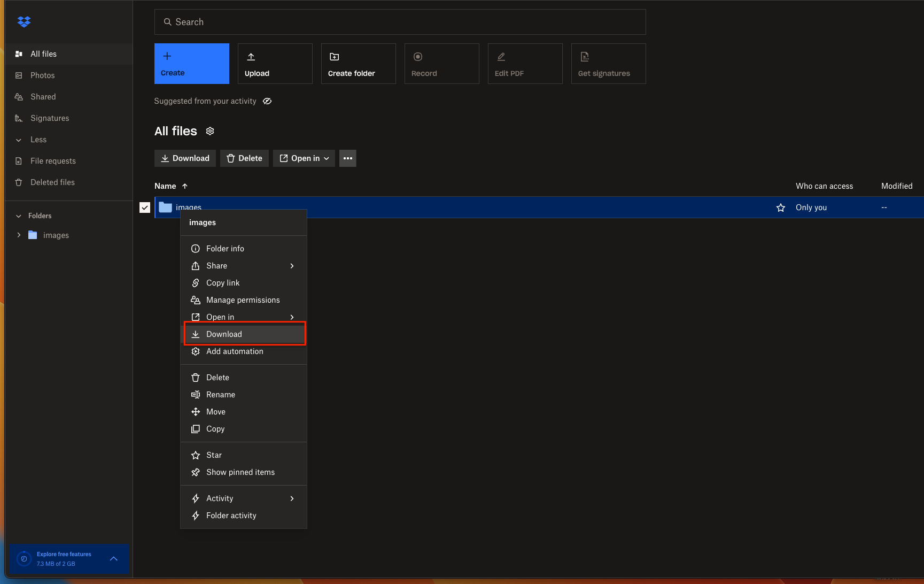Choose Folder info in context menu
Viewport: 924px width, 584px height.
pyautogui.click(x=244, y=249)
